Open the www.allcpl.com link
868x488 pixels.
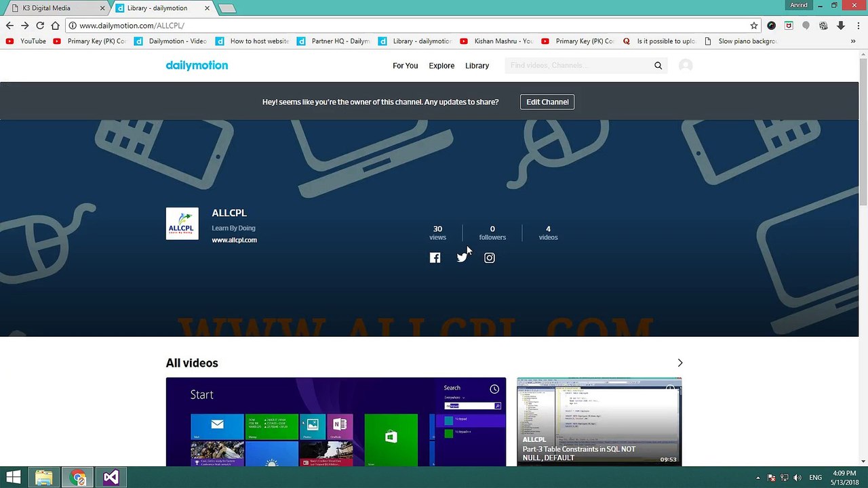234,240
